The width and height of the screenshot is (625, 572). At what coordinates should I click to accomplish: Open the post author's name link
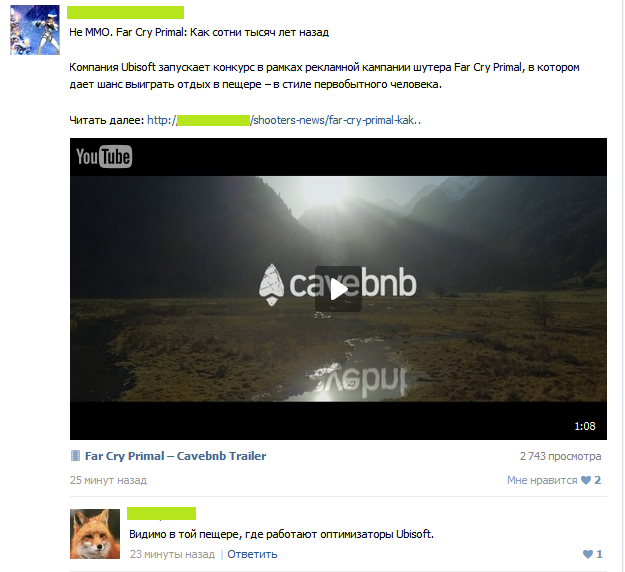(125, 12)
